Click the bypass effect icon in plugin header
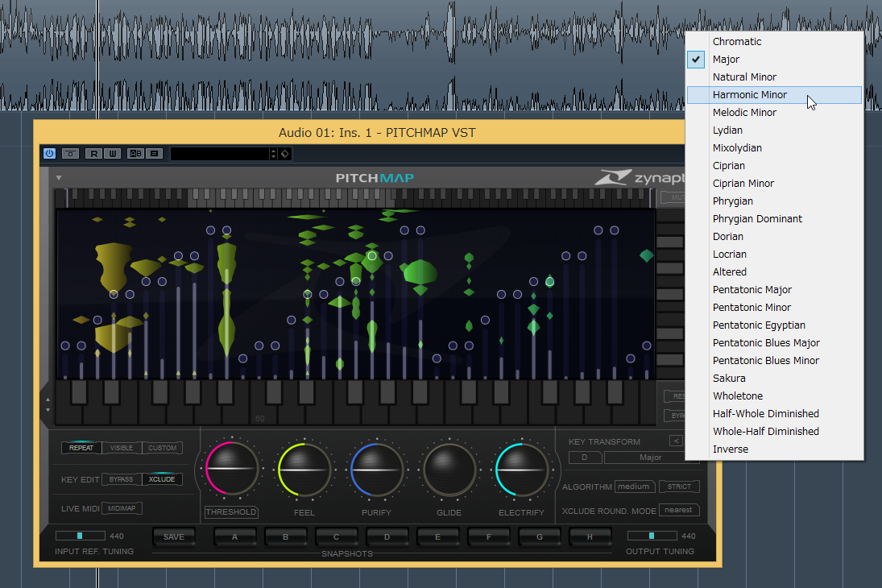The height and width of the screenshot is (588, 882). pyautogui.click(x=70, y=154)
